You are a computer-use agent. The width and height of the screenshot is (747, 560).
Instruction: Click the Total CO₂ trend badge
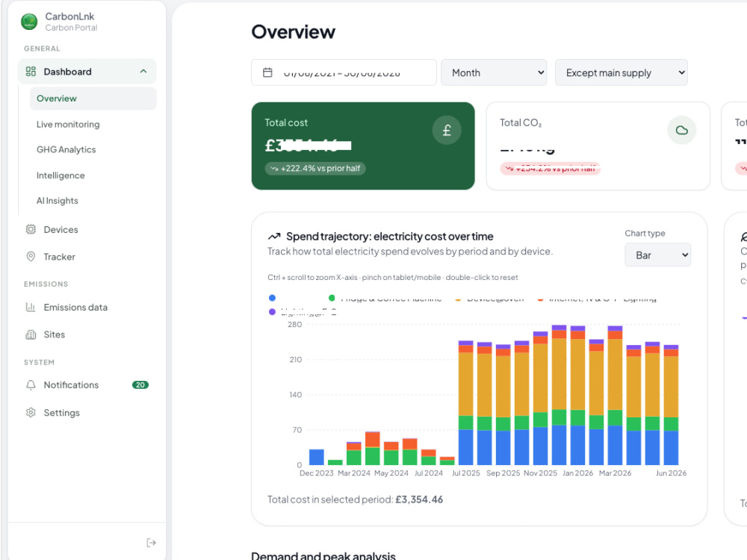pos(551,169)
